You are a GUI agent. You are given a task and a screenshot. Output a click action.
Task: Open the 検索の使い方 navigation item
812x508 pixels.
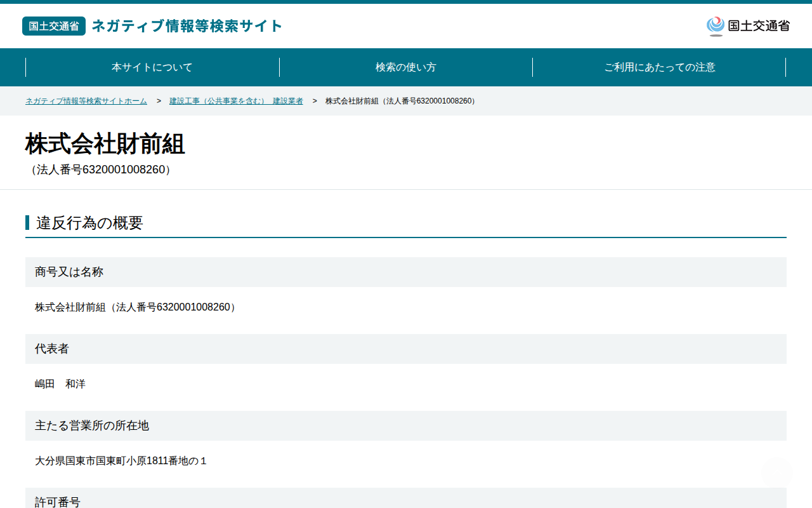406,67
